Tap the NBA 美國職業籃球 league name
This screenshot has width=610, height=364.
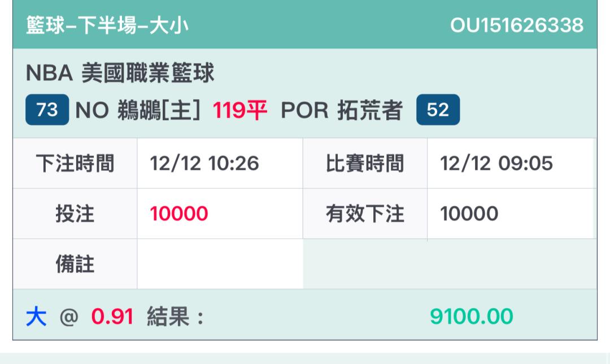click(120, 74)
